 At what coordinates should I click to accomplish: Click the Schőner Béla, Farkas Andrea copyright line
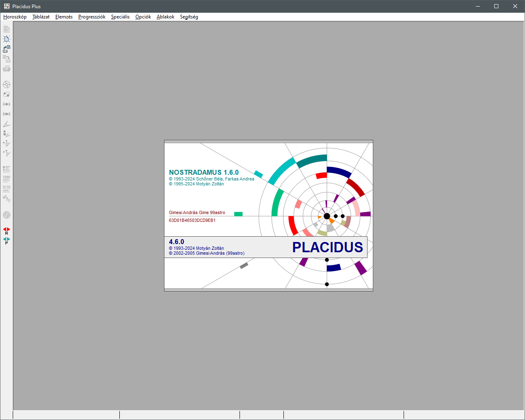tap(212, 179)
